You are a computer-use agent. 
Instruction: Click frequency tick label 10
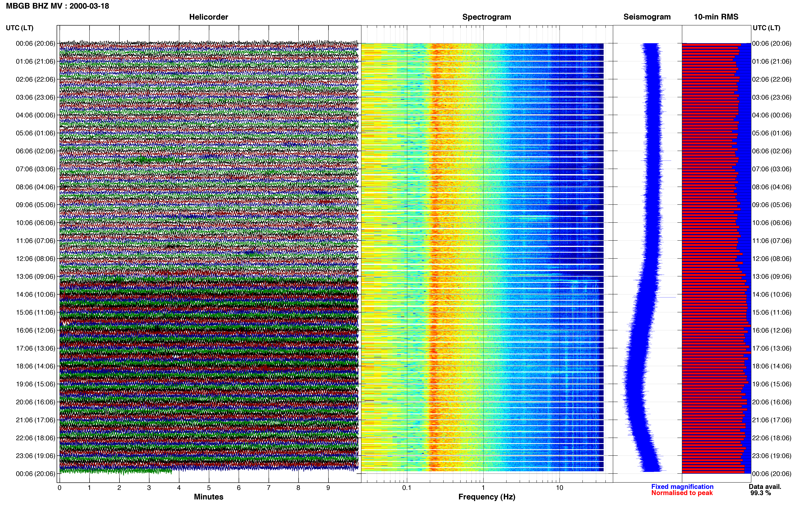pyautogui.click(x=559, y=488)
